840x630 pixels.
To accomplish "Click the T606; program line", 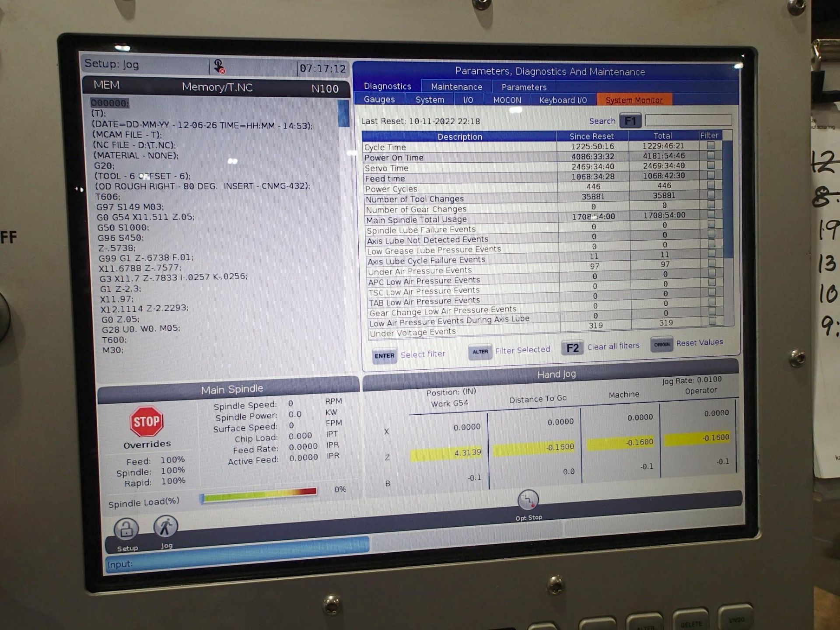I will point(107,197).
